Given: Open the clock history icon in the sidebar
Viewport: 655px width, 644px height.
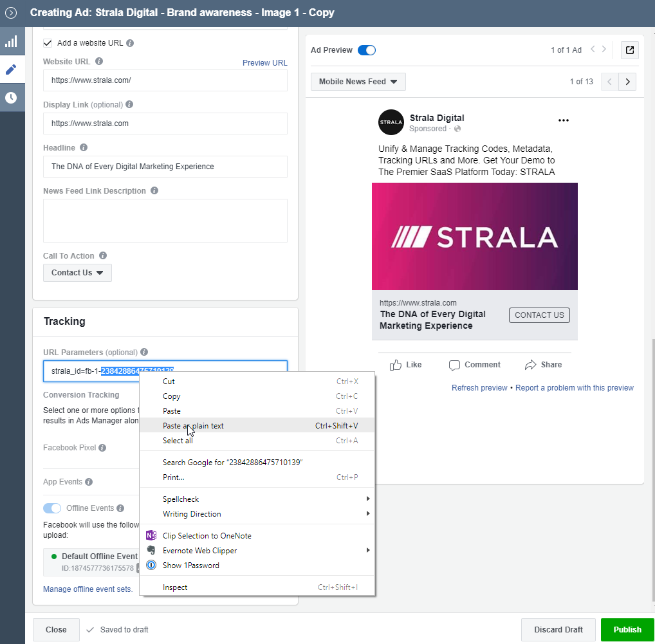Looking at the screenshot, I should 12,98.
